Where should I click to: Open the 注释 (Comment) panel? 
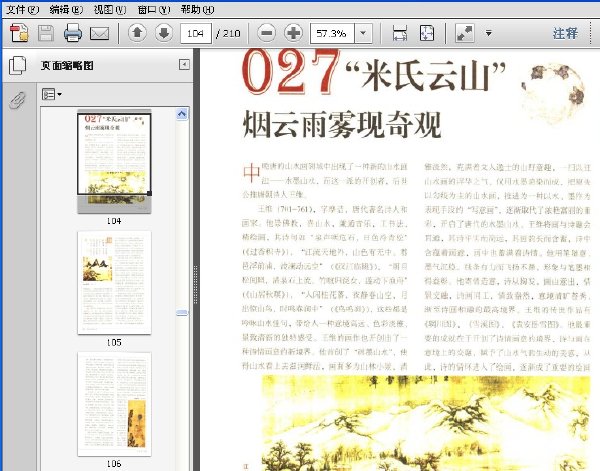pos(565,33)
